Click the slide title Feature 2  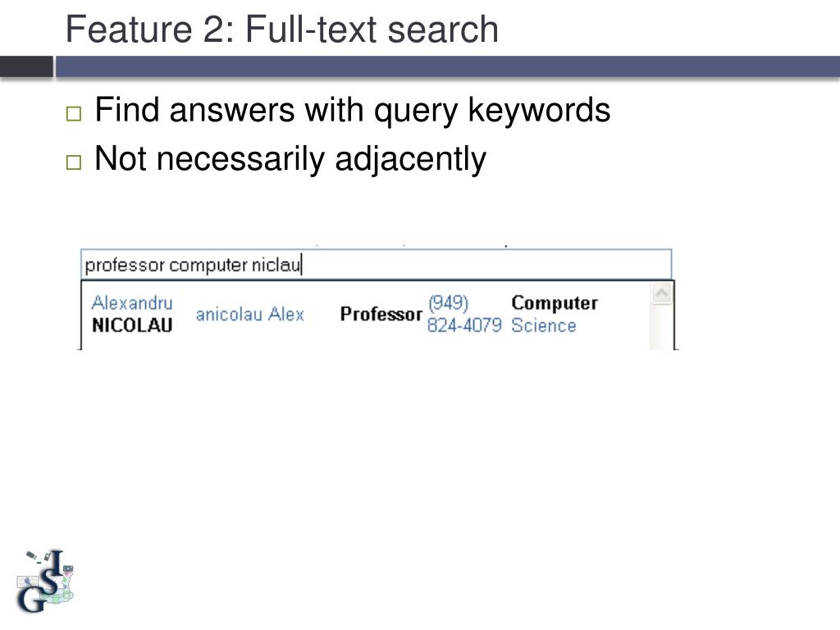(x=282, y=29)
